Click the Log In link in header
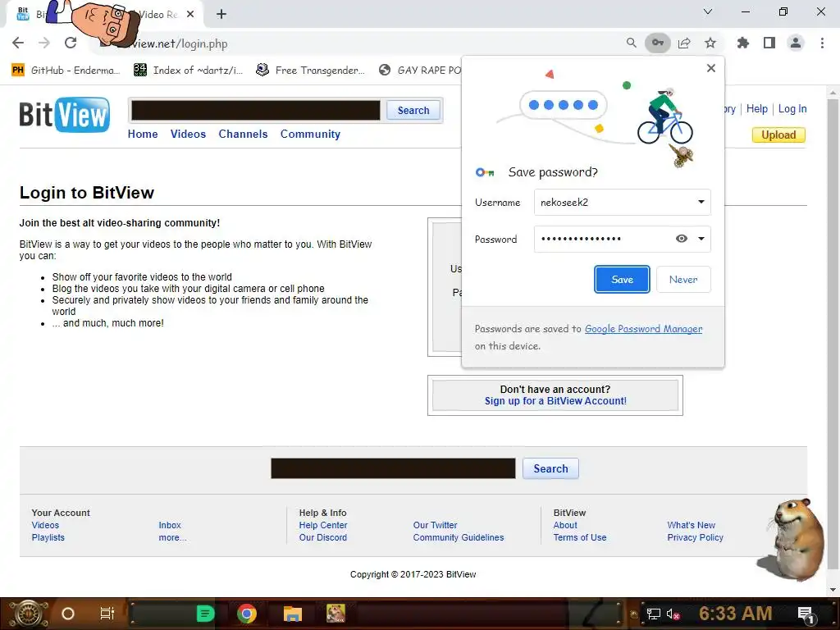This screenshot has width=840, height=630. [792, 109]
